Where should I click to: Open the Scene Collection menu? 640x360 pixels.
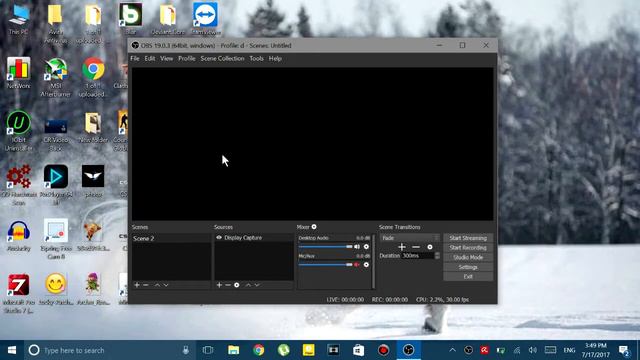click(x=222, y=58)
